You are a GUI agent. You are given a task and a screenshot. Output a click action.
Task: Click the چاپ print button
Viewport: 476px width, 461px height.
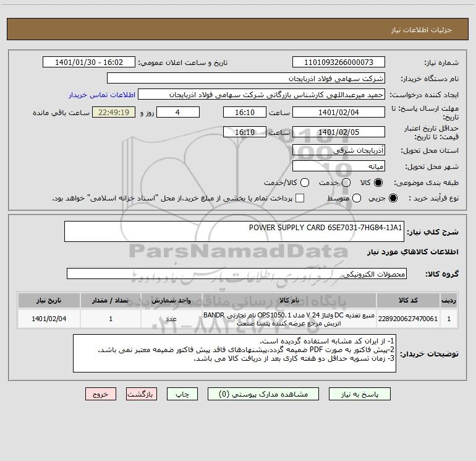pyautogui.click(x=182, y=394)
